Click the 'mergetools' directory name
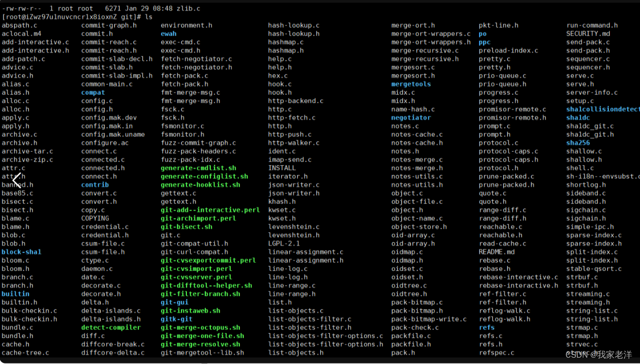The height and width of the screenshot is (364, 640). [x=411, y=84]
